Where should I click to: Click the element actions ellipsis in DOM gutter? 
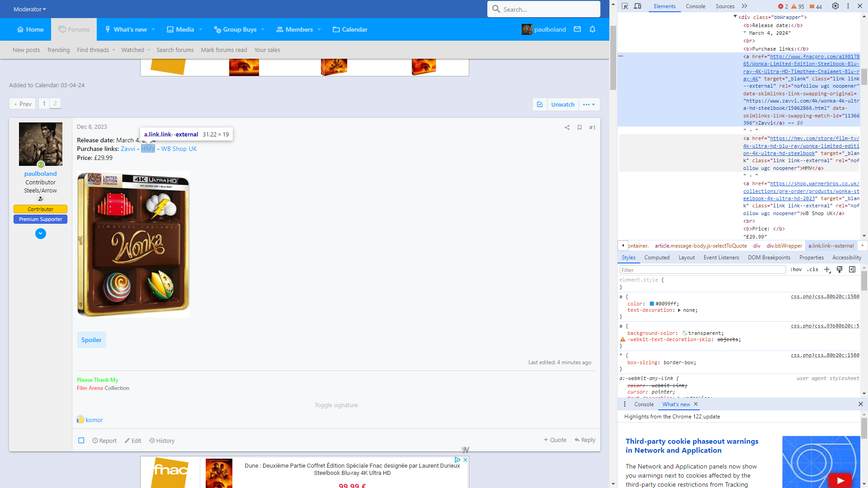pyautogui.click(x=621, y=56)
